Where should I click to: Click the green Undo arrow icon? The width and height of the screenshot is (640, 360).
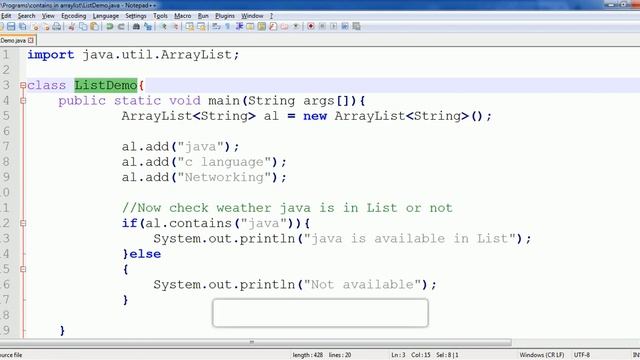[x=109, y=27]
